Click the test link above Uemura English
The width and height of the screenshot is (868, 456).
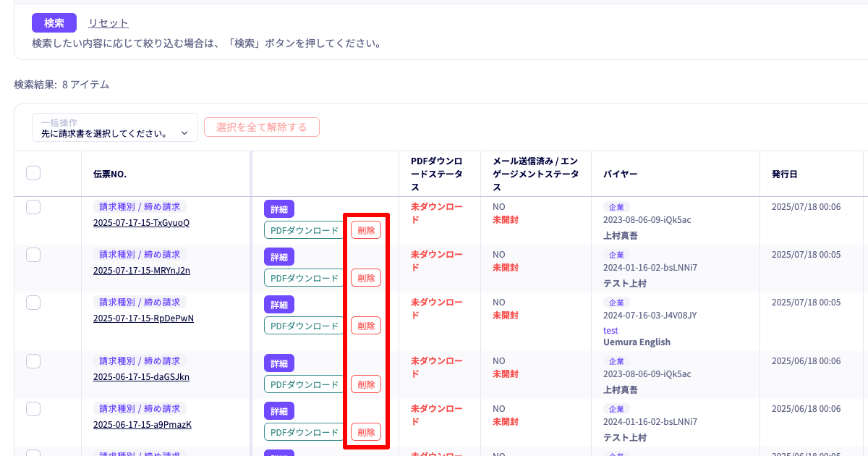(x=610, y=330)
